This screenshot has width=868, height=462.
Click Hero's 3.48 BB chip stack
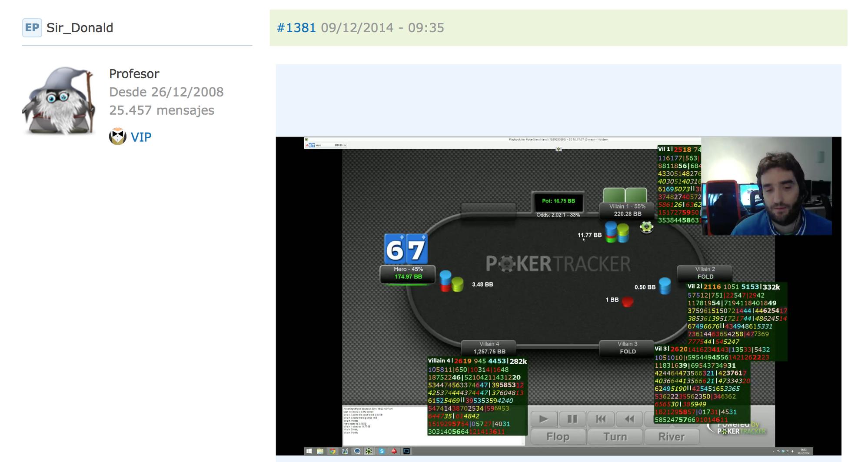coord(451,281)
